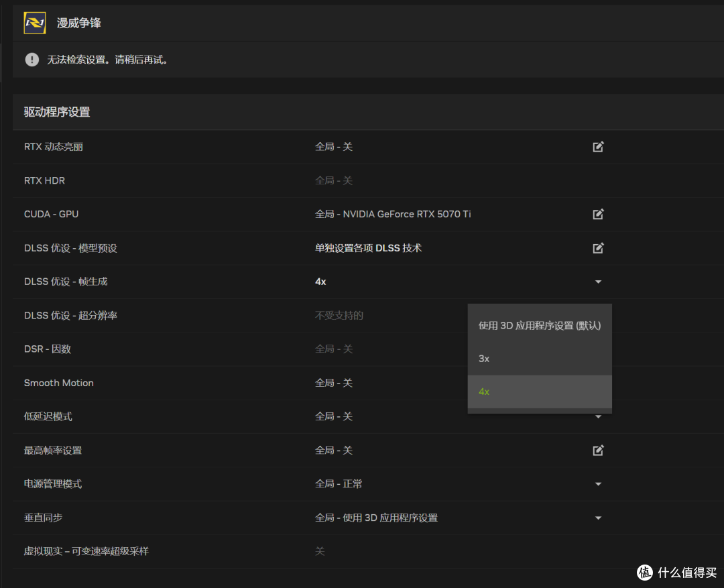724x588 pixels.
Task: Click the 虚拟现实 – 可变速率超级采样 label
Action: click(86, 552)
